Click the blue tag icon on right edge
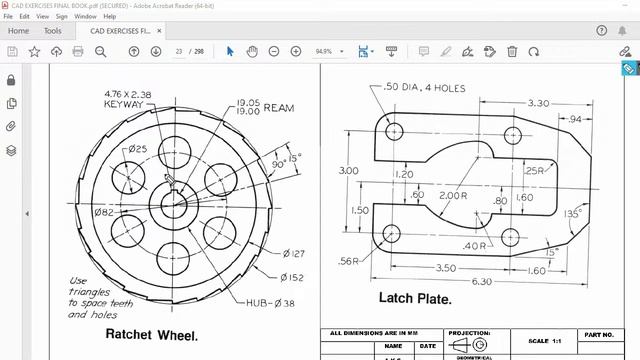Viewport: 640px width, 360px height. pyautogui.click(x=629, y=68)
